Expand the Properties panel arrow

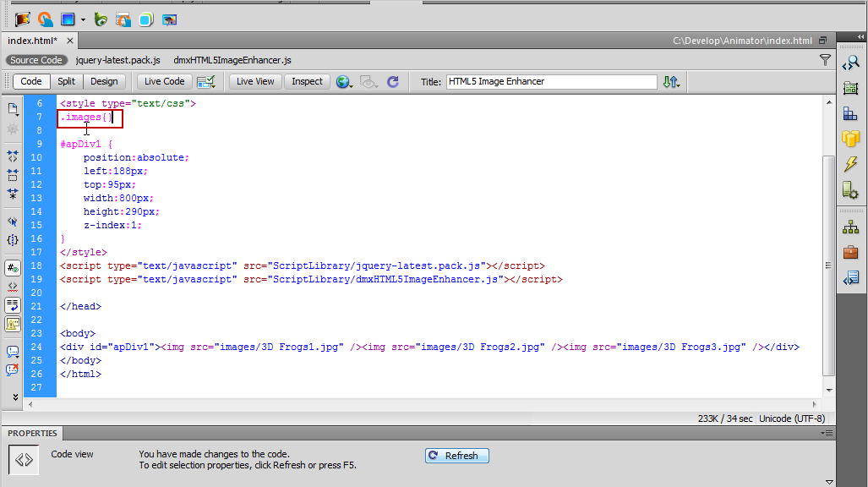click(x=828, y=482)
